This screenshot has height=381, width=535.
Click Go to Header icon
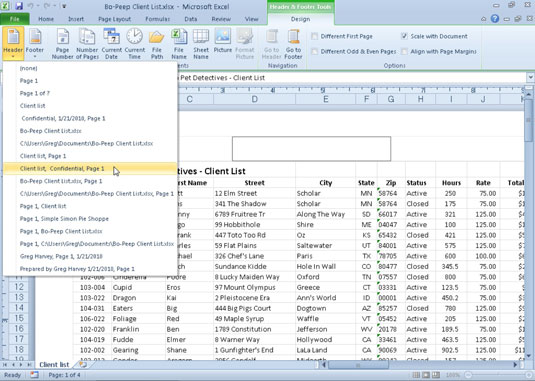(272, 44)
